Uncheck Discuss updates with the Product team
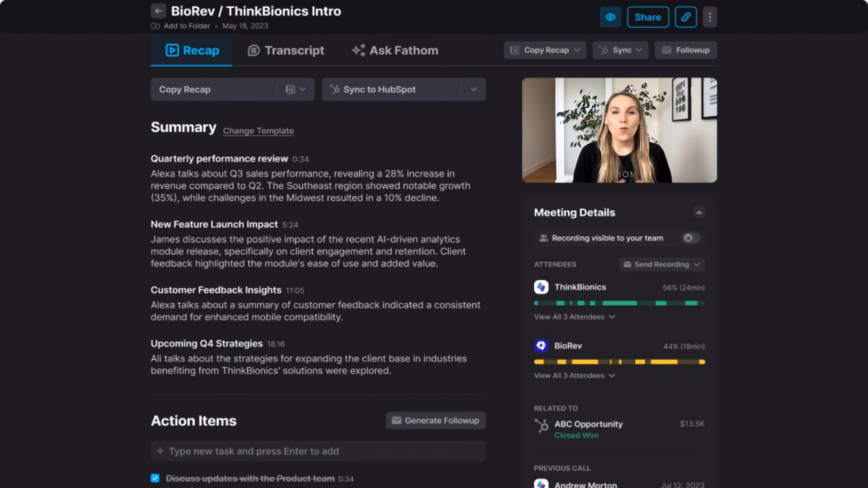 (155, 478)
